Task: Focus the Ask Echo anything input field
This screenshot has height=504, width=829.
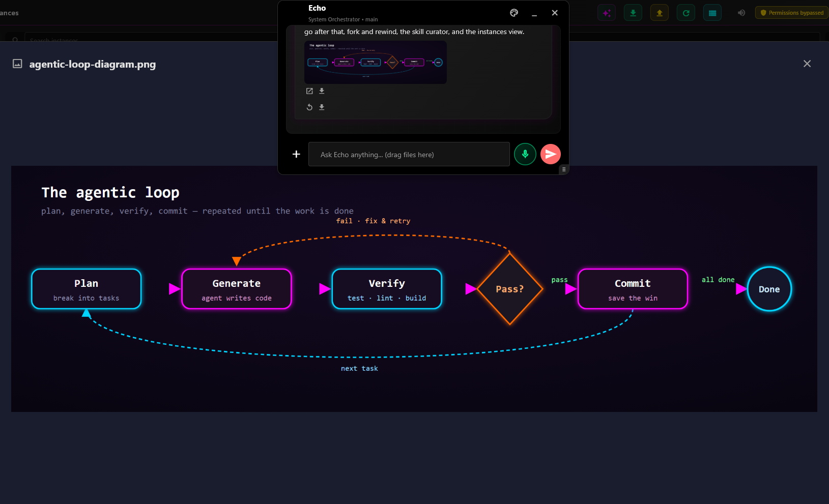Action: pyautogui.click(x=409, y=154)
